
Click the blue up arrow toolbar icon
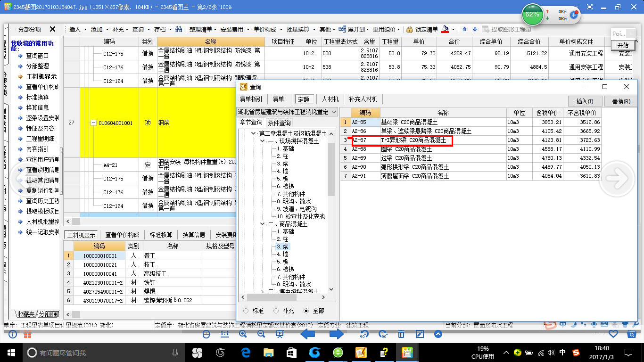click(464, 29)
